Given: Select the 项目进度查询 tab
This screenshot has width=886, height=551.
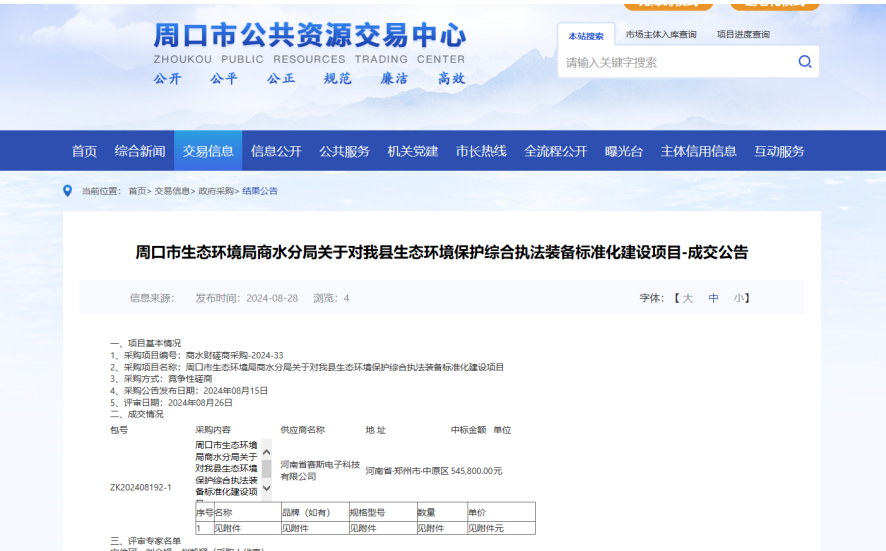Looking at the screenshot, I should (x=743, y=34).
